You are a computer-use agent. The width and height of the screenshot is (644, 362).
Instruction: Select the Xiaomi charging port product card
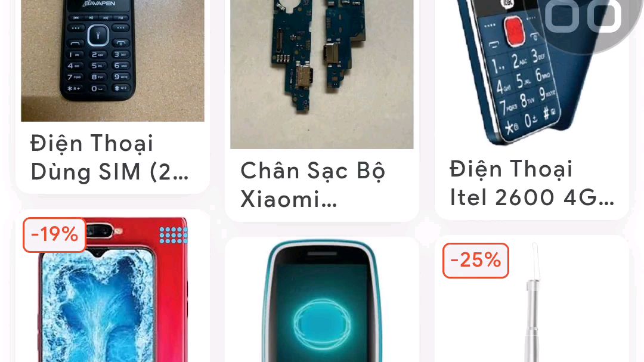(x=321, y=109)
